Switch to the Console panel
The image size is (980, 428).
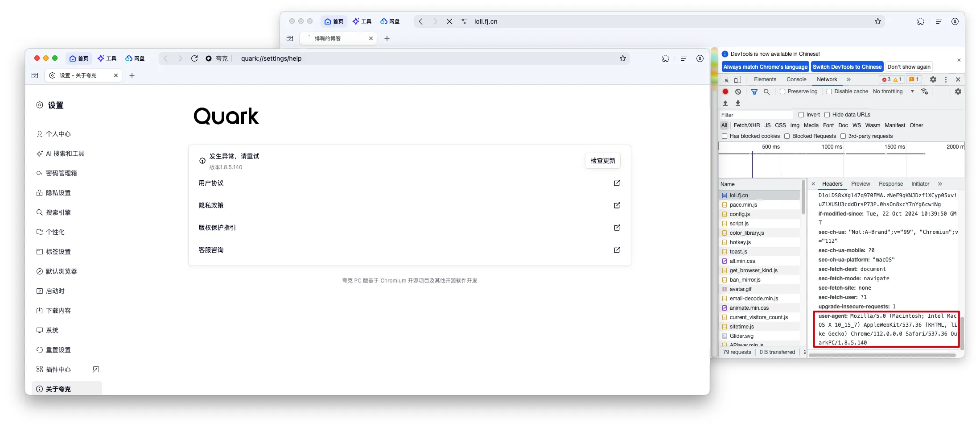tap(796, 79)
